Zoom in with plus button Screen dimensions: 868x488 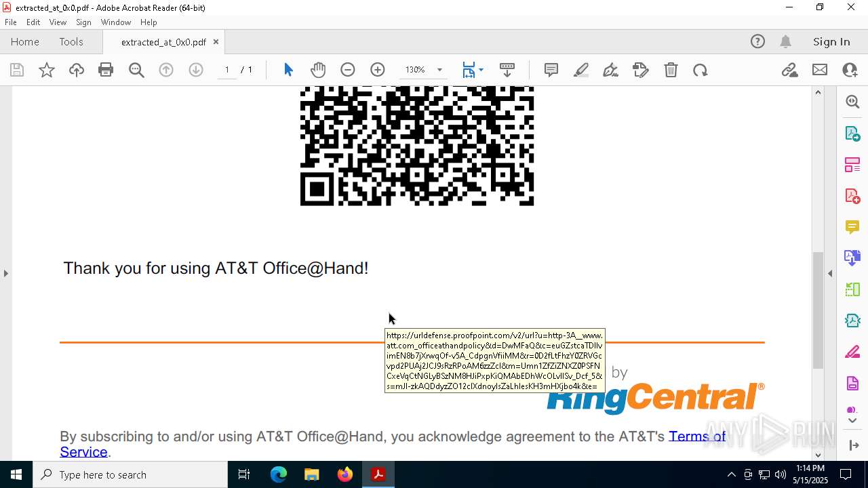coord(378,70)
